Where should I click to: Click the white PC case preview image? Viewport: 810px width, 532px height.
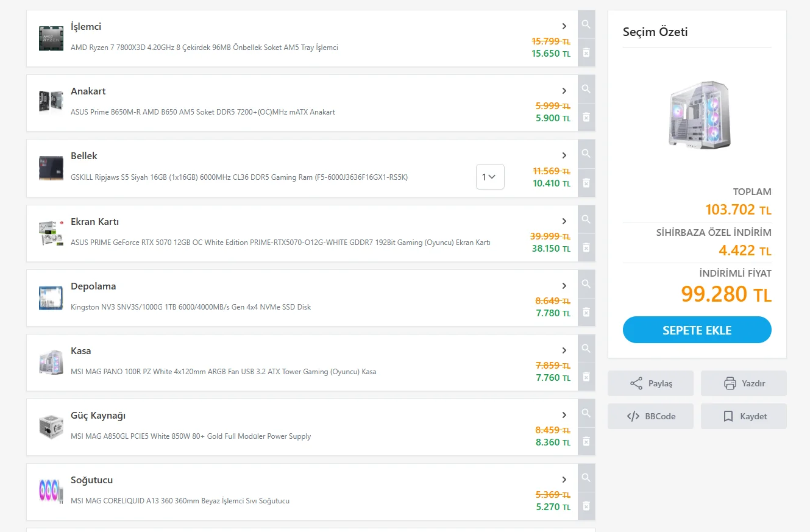click(698, 115)
